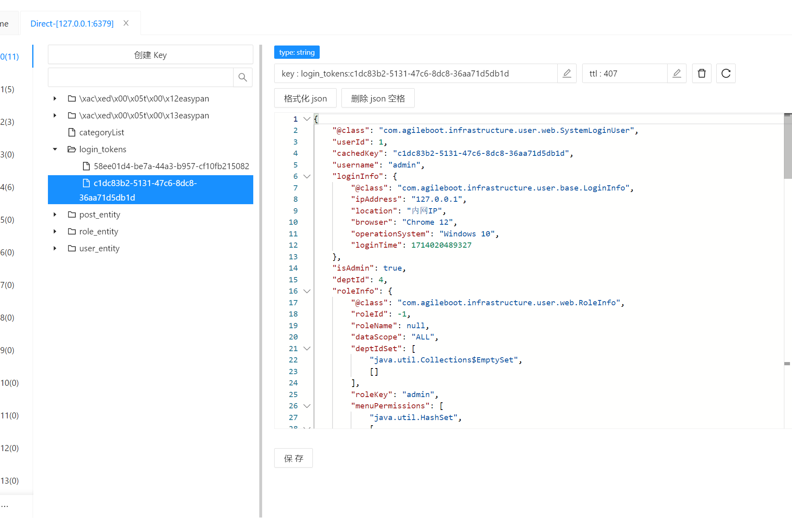Viewport: 792px width, 532px height.
Task: Select database 0(11)
Action: pos(10,56)
